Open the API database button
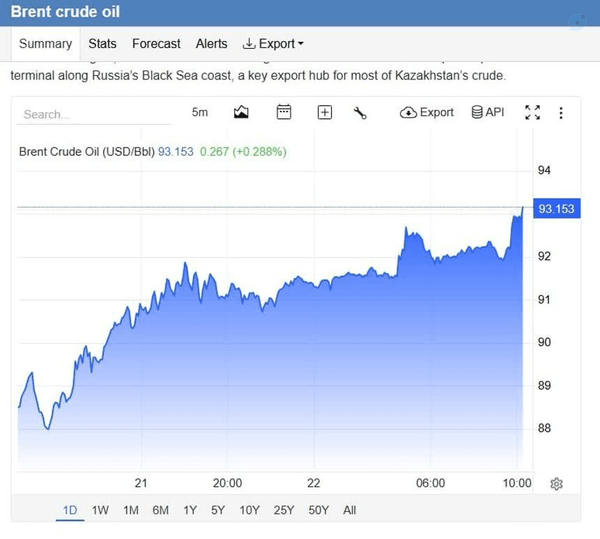The height and width of the screenshot is (539, 600). coord(488,112)
